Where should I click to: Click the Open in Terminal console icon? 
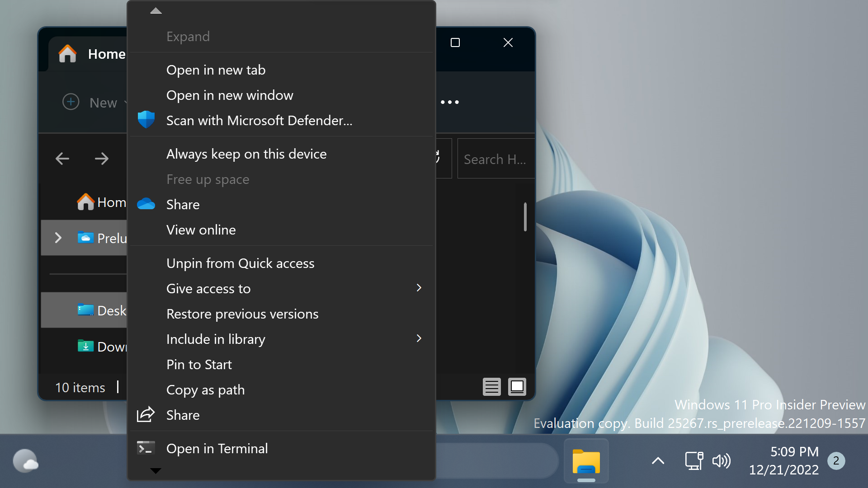145,448
